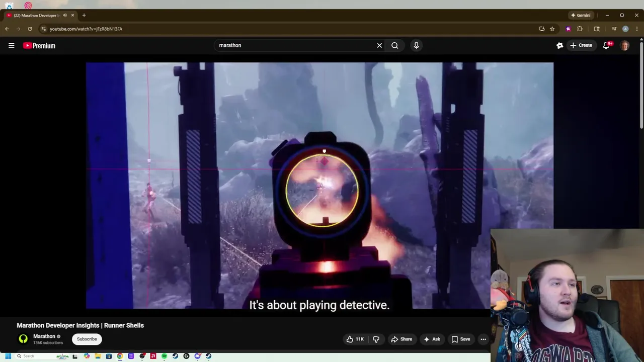Open Chrome extensions puzzle menu
Viewport: 644px width, 362px height.
580,29
